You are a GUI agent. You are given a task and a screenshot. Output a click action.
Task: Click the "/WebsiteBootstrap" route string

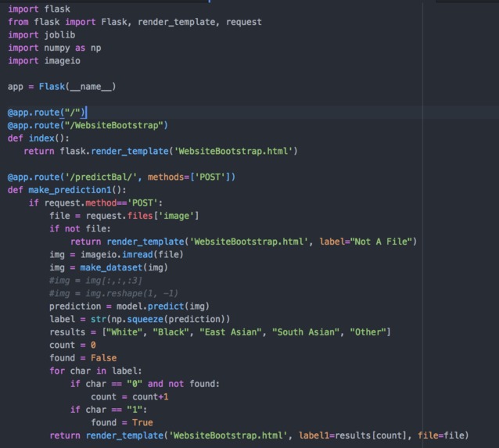pos(114,125)
